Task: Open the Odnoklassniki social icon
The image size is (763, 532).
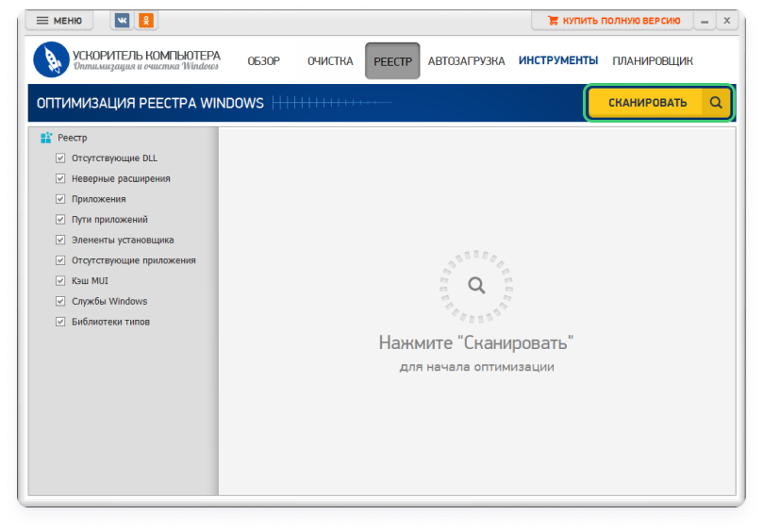Action: [146, 21]
